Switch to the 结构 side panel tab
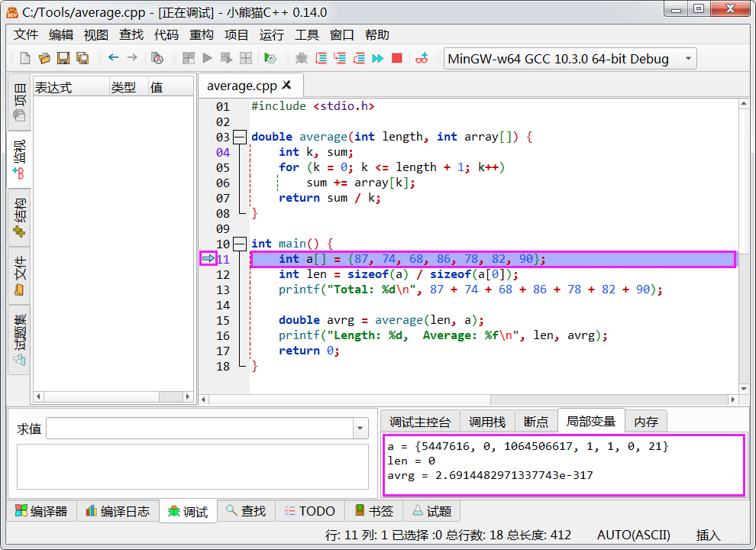Image resolution: width=756 pixels, height=550 pixels. [x=19, y=218]
